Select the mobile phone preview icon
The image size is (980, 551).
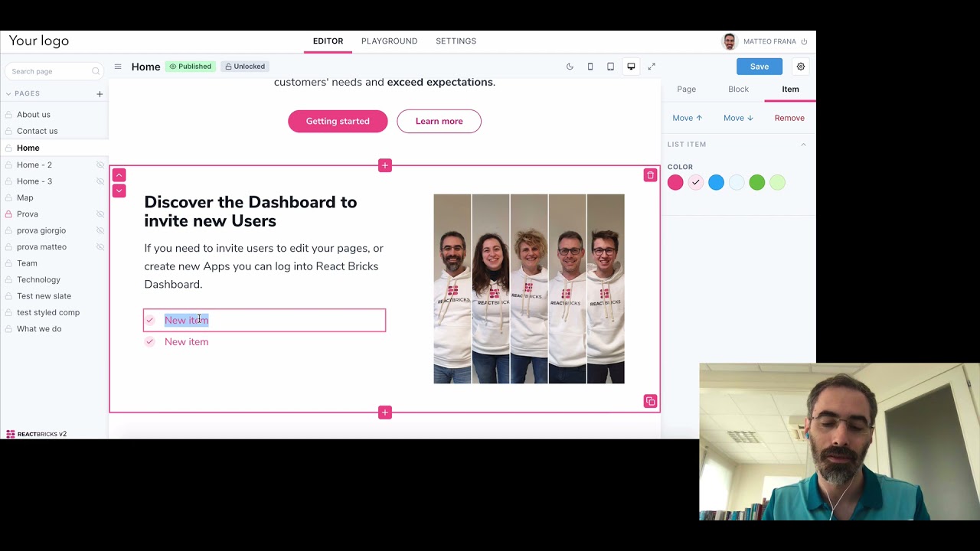point(590,67)
